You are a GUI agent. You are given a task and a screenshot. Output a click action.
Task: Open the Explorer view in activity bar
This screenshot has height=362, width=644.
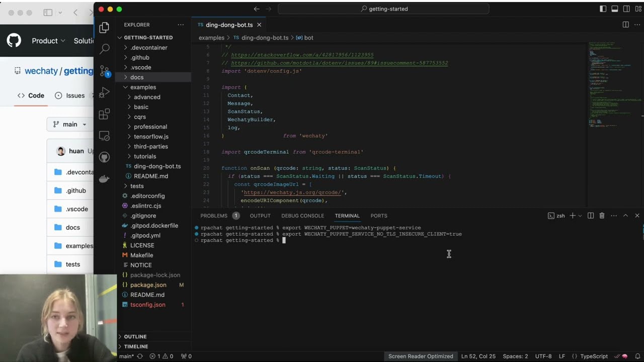click(x=104, y=28)
